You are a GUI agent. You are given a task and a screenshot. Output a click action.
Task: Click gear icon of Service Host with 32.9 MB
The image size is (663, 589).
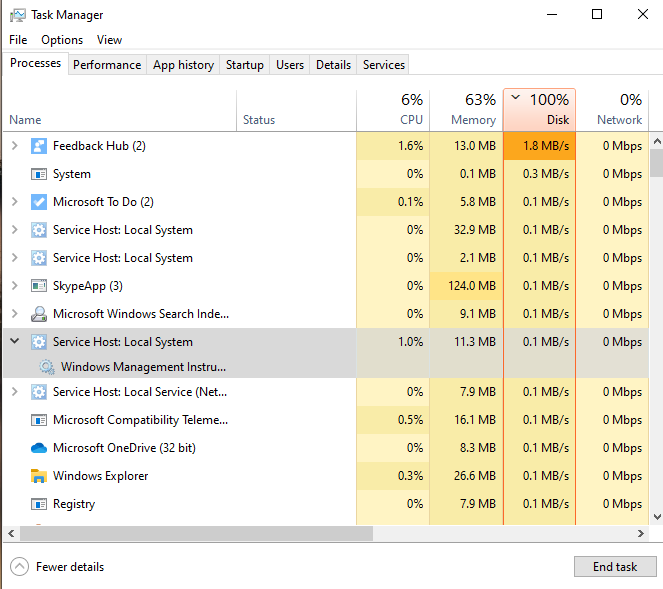(38, 230)
